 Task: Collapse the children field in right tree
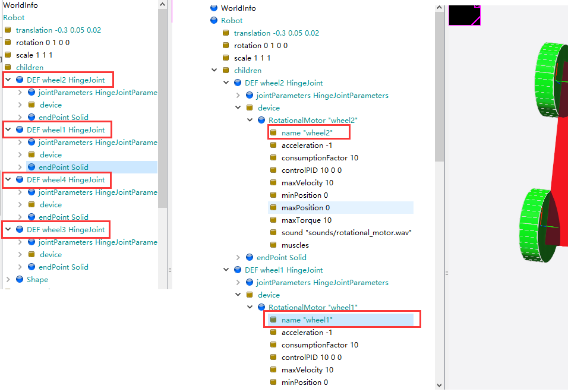click(x=214, y=70)
